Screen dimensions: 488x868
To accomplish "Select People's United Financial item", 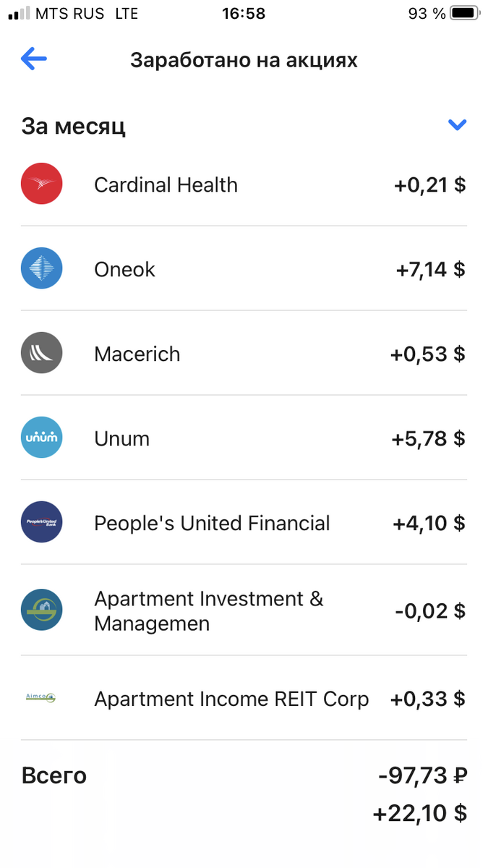I will click(x=244, y=522).
